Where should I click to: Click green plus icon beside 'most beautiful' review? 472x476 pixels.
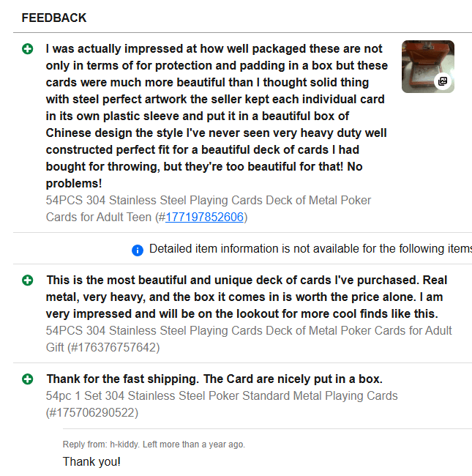28,280
